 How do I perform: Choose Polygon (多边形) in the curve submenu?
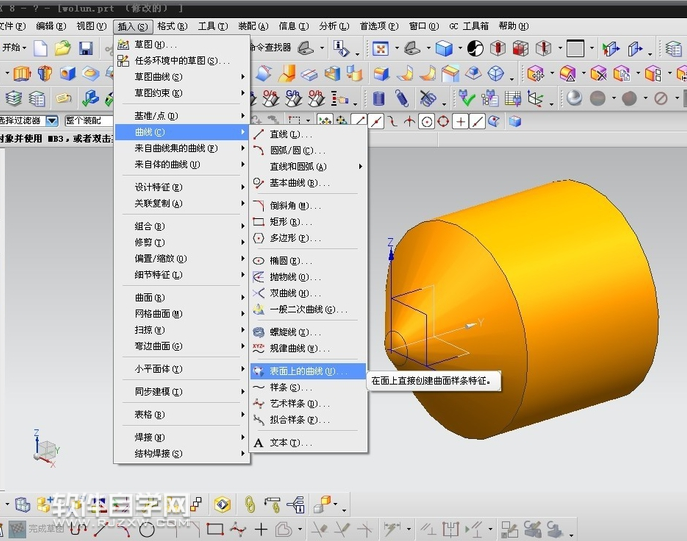296,238
